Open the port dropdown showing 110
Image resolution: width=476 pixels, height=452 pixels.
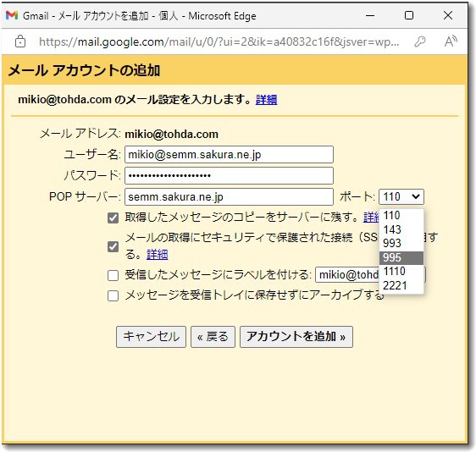(401, 197)
